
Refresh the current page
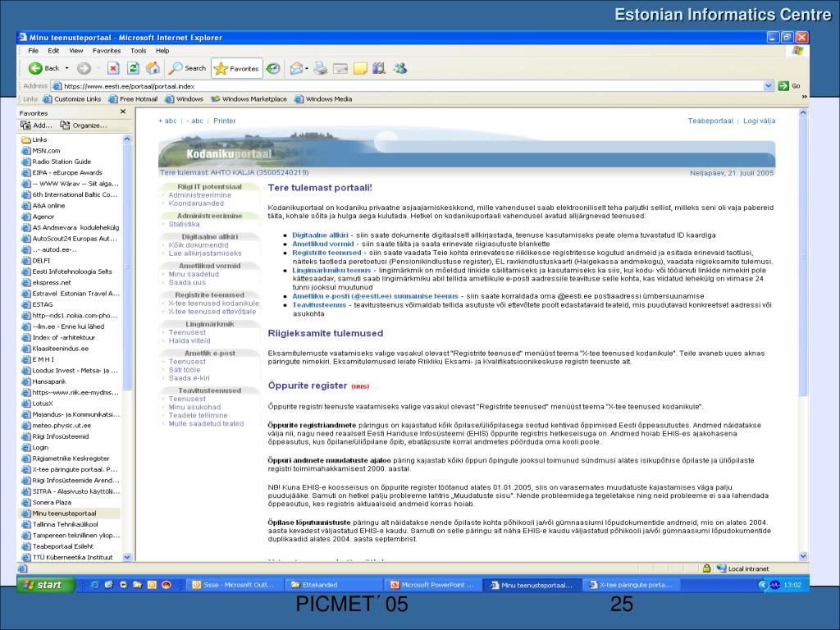[133, 68]
